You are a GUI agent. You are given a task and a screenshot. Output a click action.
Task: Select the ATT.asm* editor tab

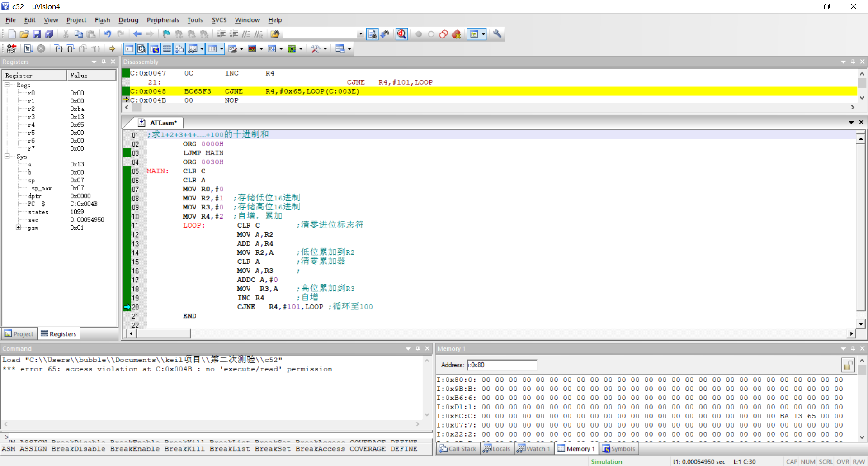point(158,123)
